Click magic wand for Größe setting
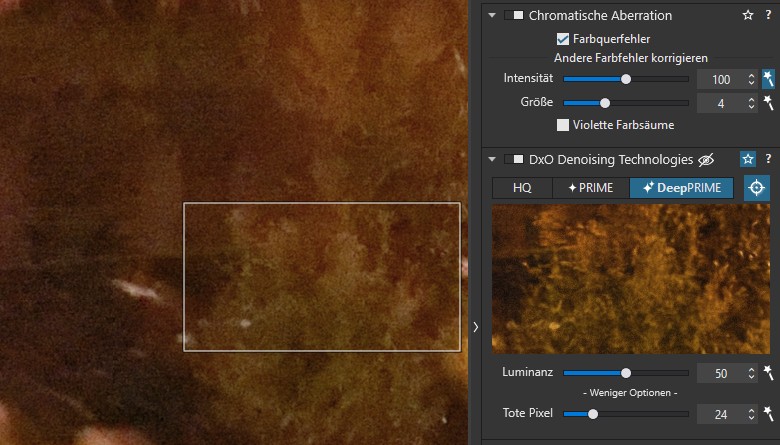780x445 pixels. 768,103
